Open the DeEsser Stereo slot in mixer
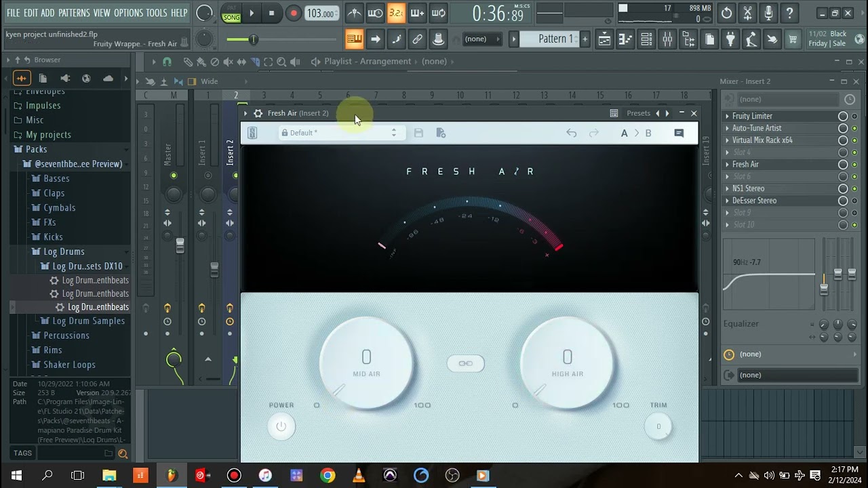The width and height of the screenshot is (868, 488). (782, 201)
